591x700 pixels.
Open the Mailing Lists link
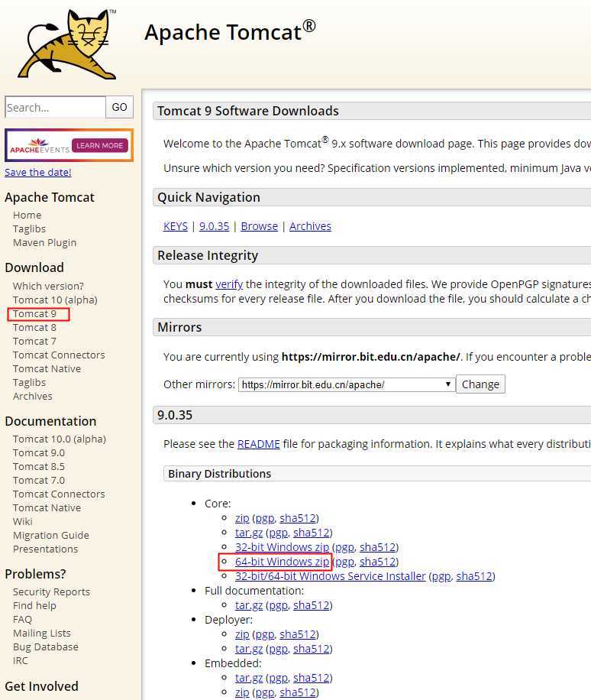coord(42,634)
